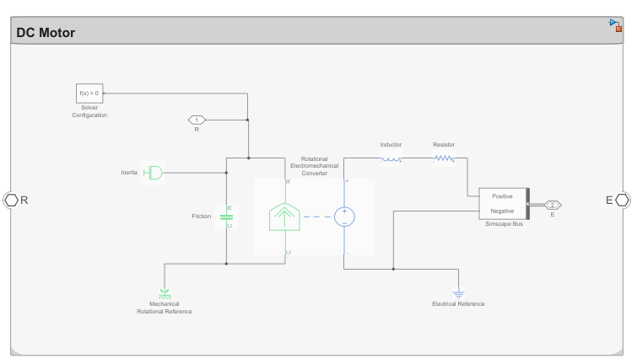637x364 pixels.
Task: Select the Friction damper block
Action: [x=226, y=217]
